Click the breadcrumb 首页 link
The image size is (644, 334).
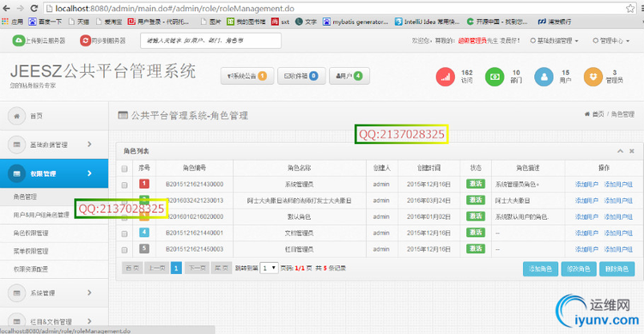click(x=598, y=114)
